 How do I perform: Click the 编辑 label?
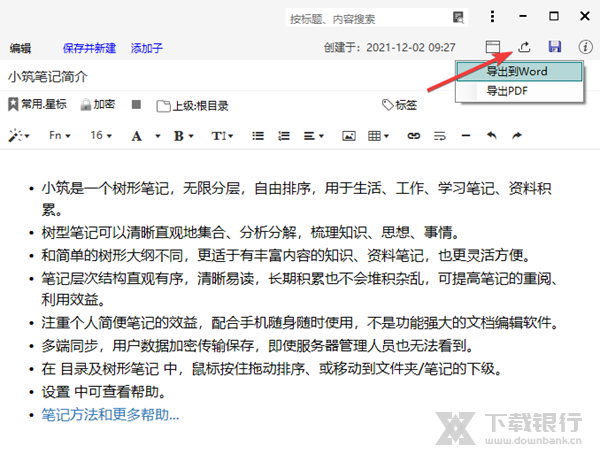20,48
